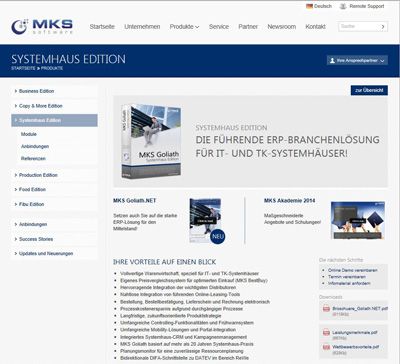Viewport: 400px width, 364px height.
Task: Open the Wettbewerbsvorteile.pdf file icon
Action: coord(326,347)
